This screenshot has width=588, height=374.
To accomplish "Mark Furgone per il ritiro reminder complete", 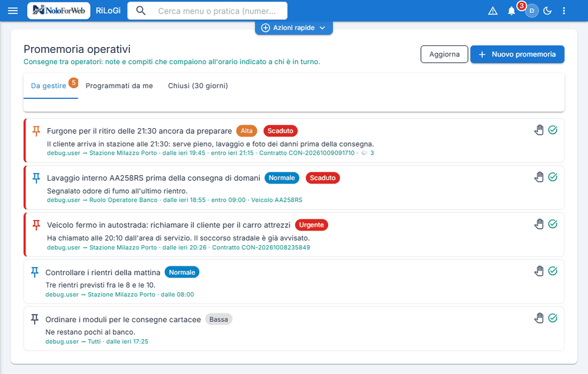I will click(553, 130).
